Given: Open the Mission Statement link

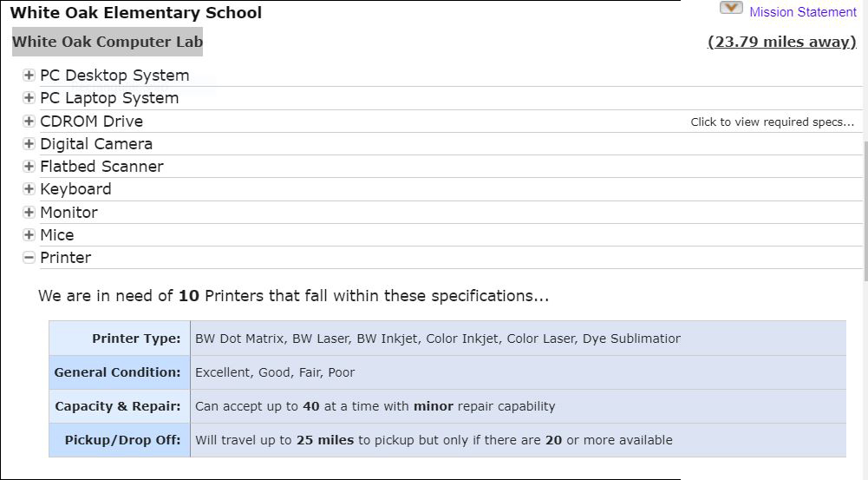Looking at the screenshot, I should tap(803, 11).
